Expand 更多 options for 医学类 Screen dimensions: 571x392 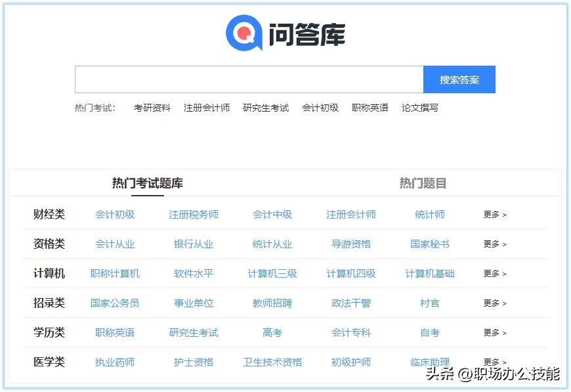coord(492,362)
